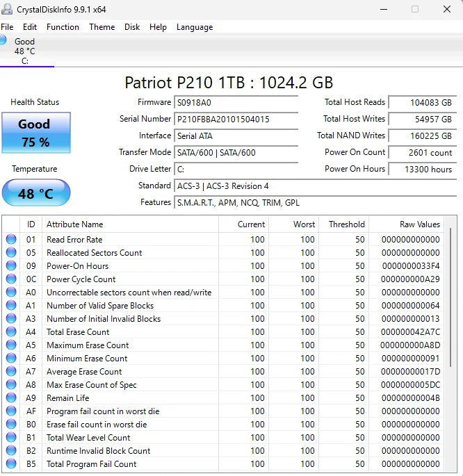Click the Patriot P210 1TB drive title
This screenshot has width=463, height=476.
tap(229, 83)
